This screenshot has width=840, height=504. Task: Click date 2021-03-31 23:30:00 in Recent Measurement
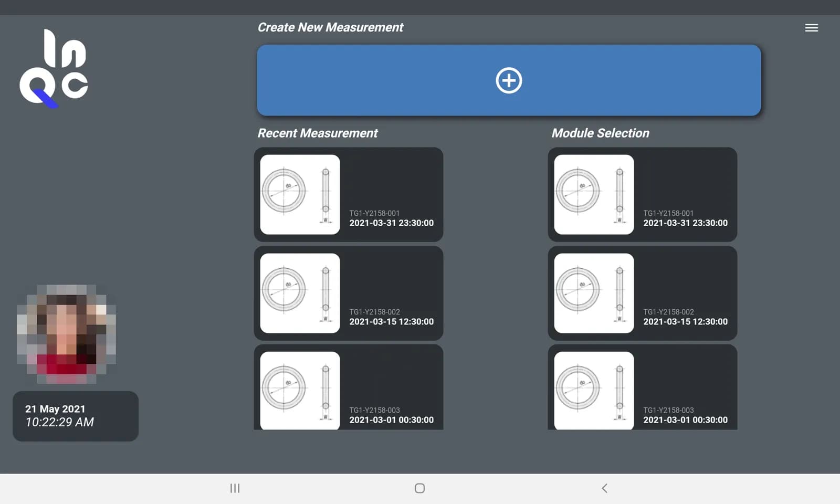pyautogui.click(x=392, y=223)
